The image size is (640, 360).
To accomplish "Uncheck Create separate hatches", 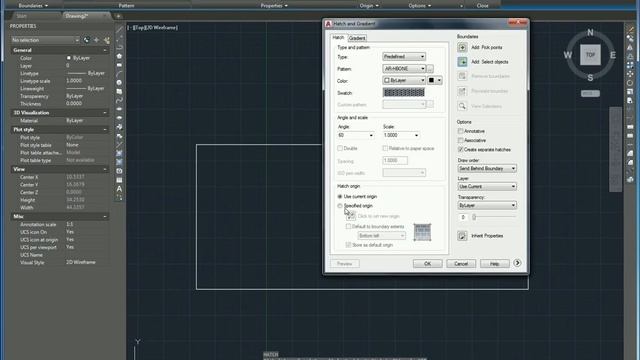I will pyautogui.click(x=460, y=149).
